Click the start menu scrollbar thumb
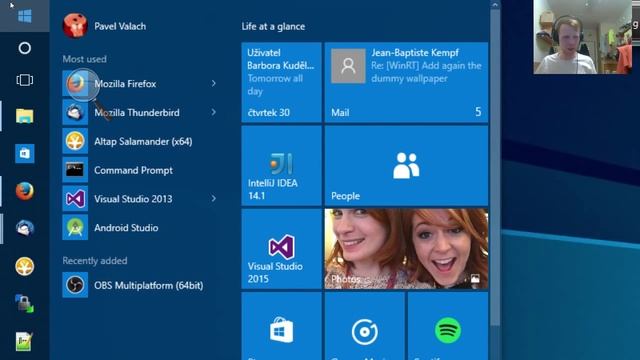This screenshot has height=360, width=640. click(x=495, y=167)
